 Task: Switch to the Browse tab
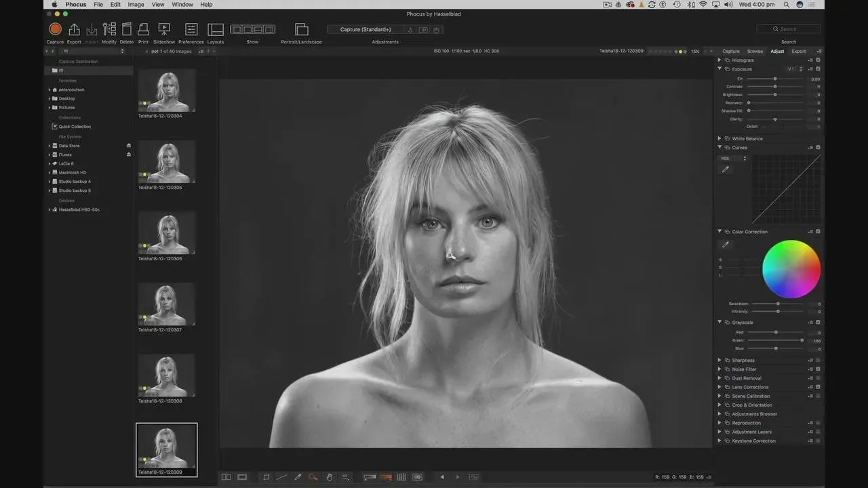(x=755, y=52)
